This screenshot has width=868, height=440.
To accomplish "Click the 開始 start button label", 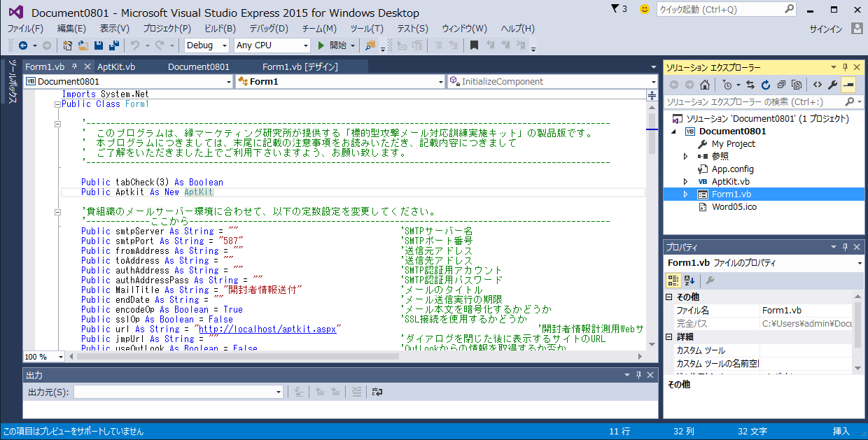I will (338, 45).
